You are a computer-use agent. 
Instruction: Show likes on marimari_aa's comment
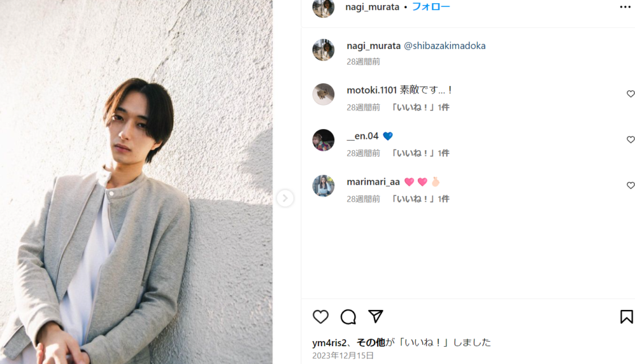tap(420, 199)
